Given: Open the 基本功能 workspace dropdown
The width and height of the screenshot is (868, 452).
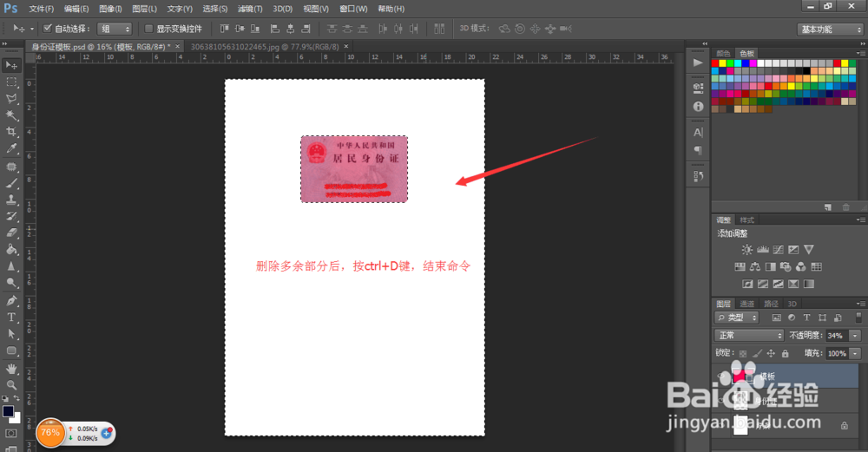Looking at the screenshot, I should pos(831,29).
